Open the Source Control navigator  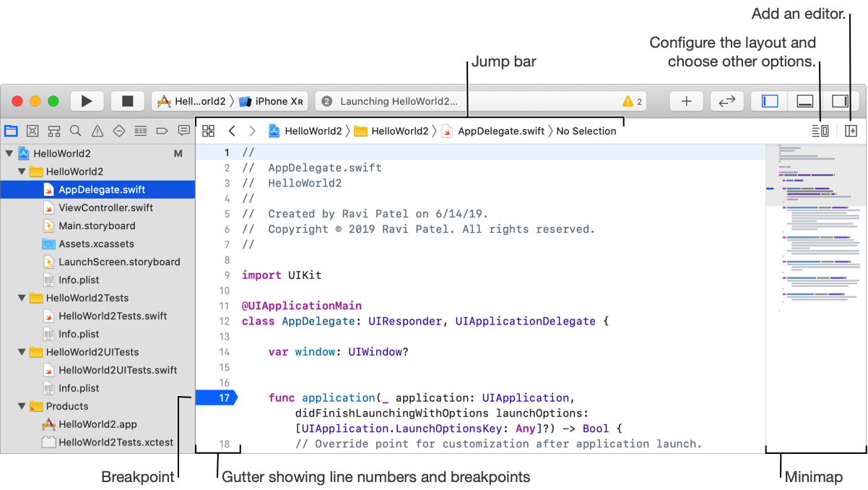(x=32, y=131)
